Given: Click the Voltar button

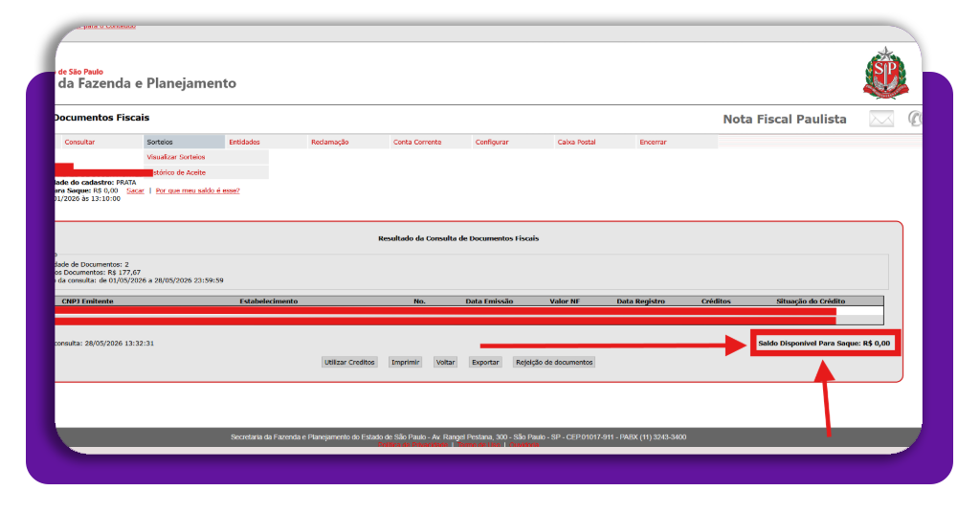Looking at the screenshot, I should click(446, 363).
